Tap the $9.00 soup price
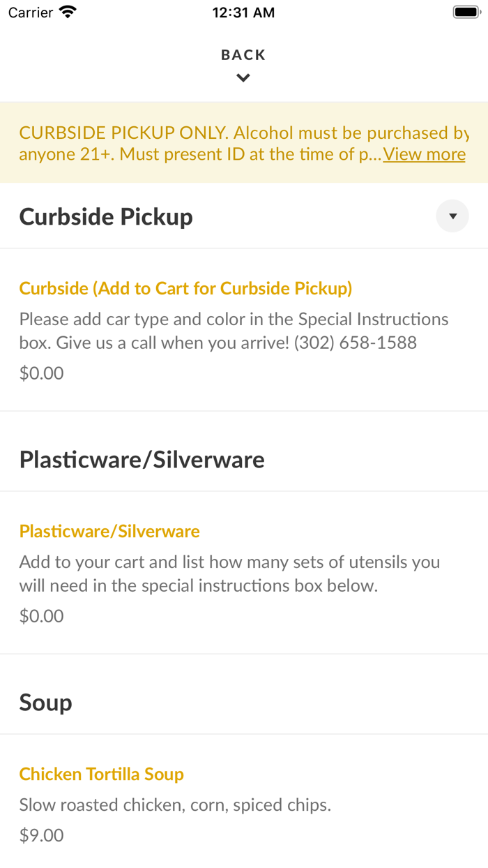The width and height of the screenshot is (488, 868). [41, 835]
